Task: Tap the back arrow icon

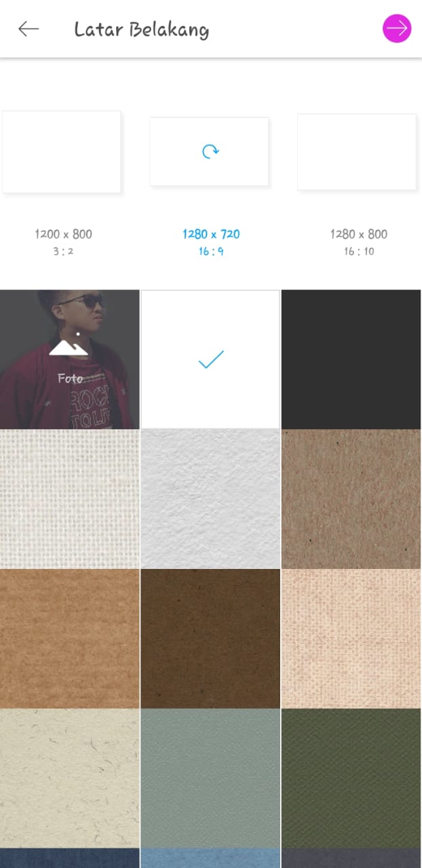Action: click(28, 29)
